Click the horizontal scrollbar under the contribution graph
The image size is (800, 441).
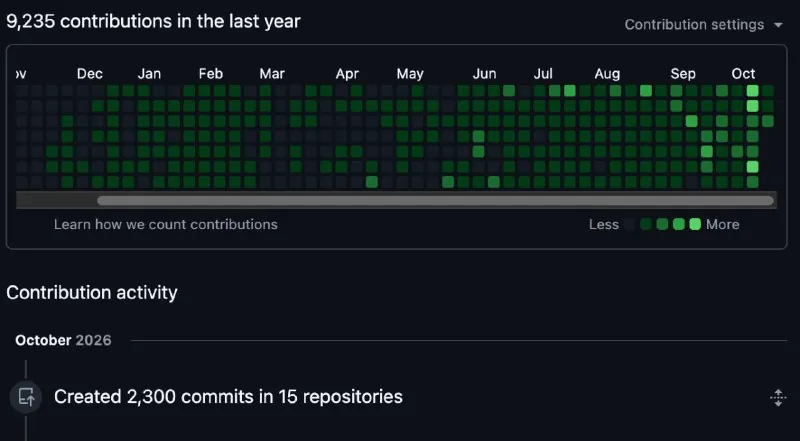coord(435,201)
